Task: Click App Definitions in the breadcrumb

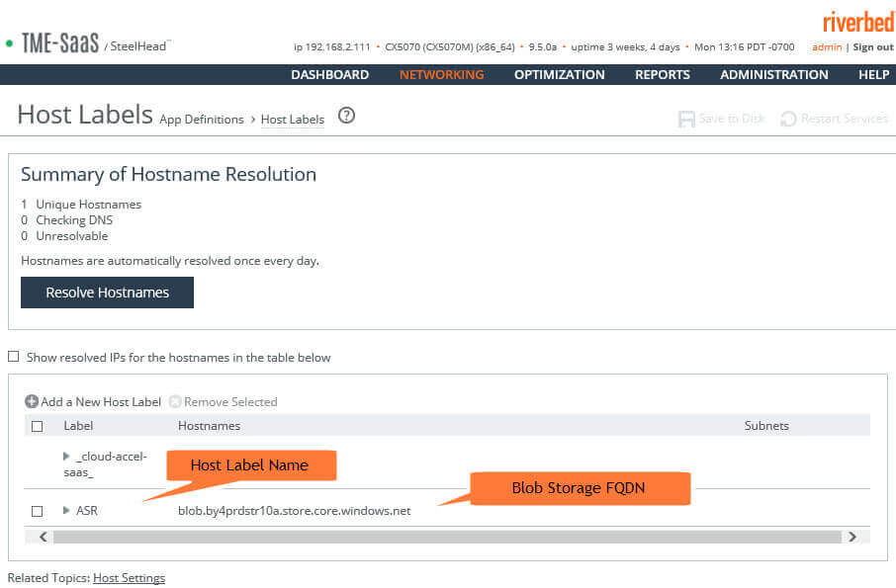Action: tap(202, 120)
